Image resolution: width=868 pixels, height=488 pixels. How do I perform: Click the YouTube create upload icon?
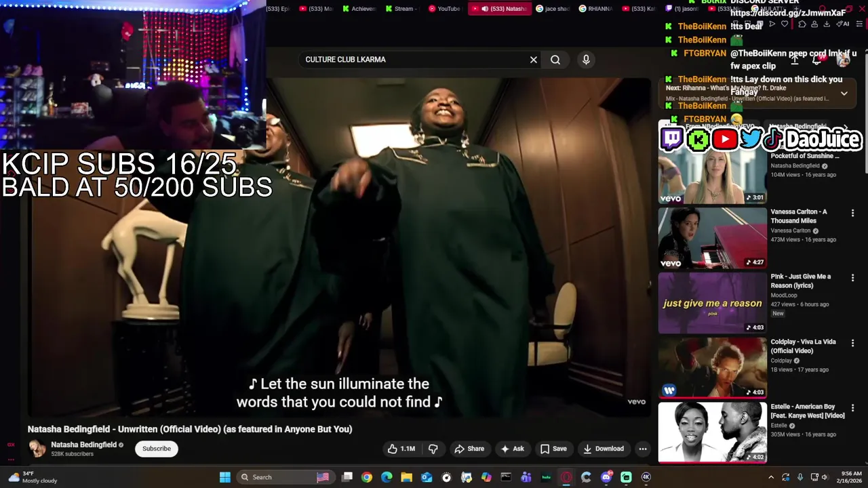(x=794, y=60)
